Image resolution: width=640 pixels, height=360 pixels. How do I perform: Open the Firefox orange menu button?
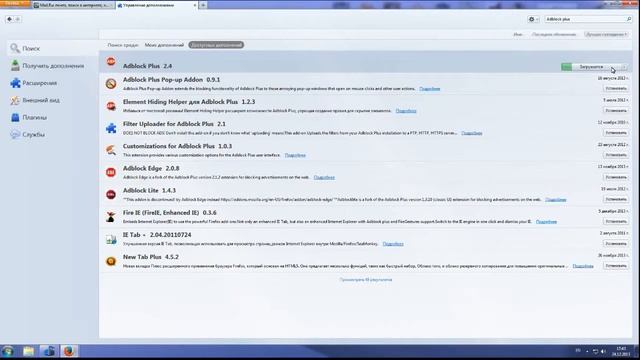15,4
